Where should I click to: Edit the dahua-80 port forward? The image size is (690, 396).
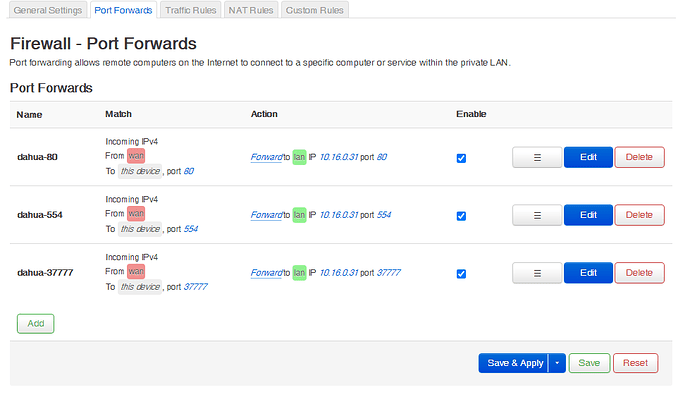point(588,157)
